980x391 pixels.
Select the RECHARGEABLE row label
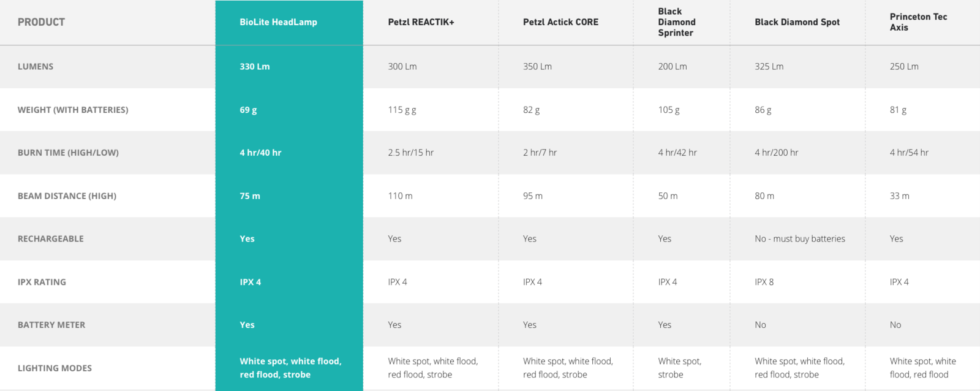(50, 239)
